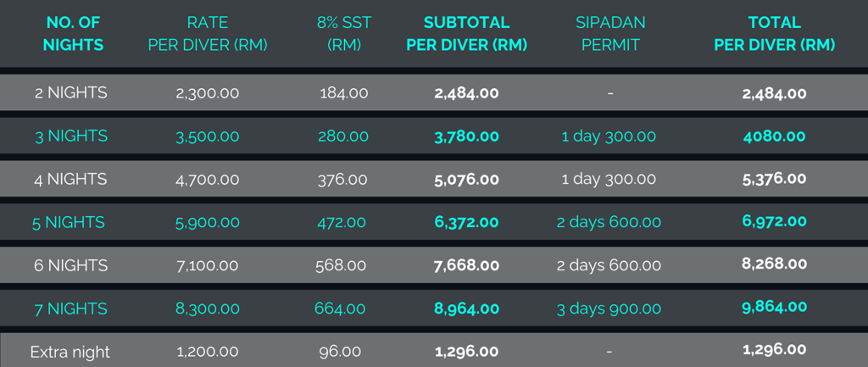The width and height of the screenshot is (868, 367).
Task: Select the 2 NIGHTS row label
Action: (72, 93)
